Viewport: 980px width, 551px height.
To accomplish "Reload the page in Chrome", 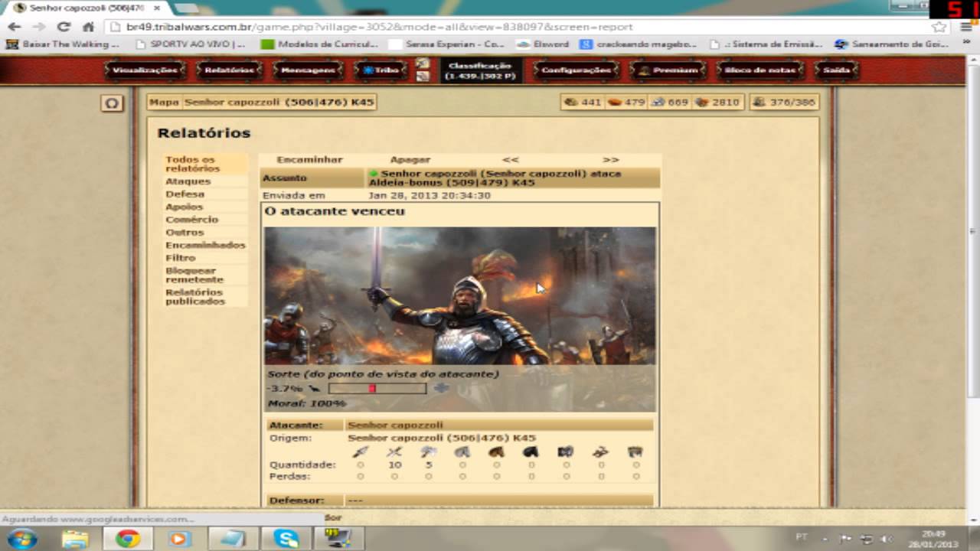I will pyautogui.click(x=64, y=27).
